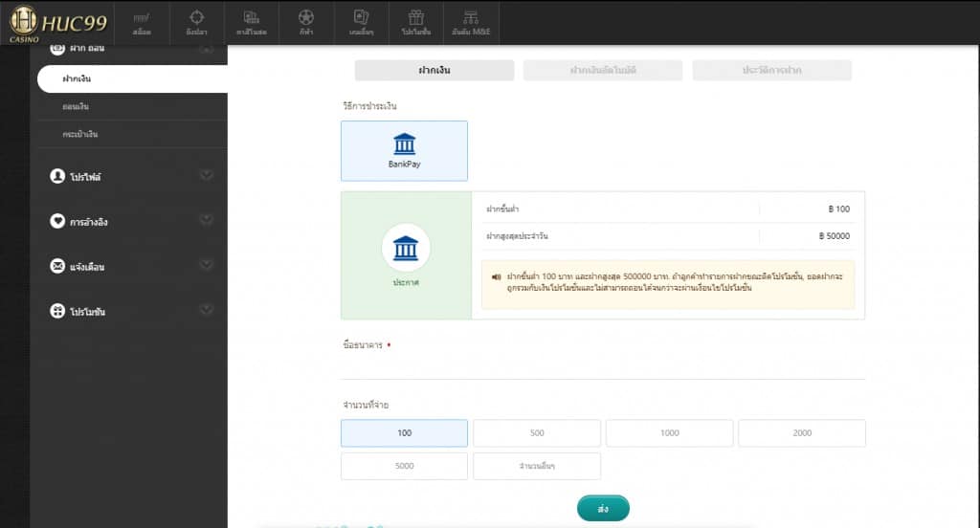Choose the 100 amount option
The image size is (980, 528).
(x=405, y=433)
